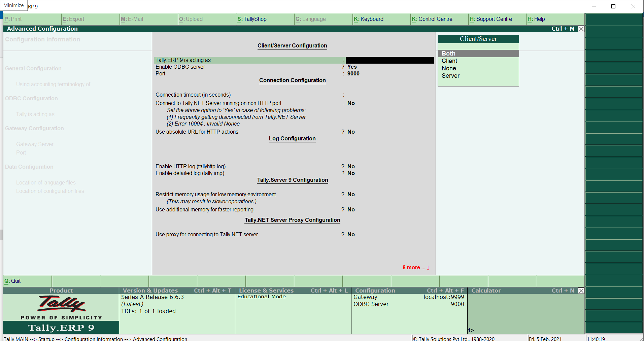
Task: Toggle Use absolute URL for HTTP actions
Action: coord(351,132)
